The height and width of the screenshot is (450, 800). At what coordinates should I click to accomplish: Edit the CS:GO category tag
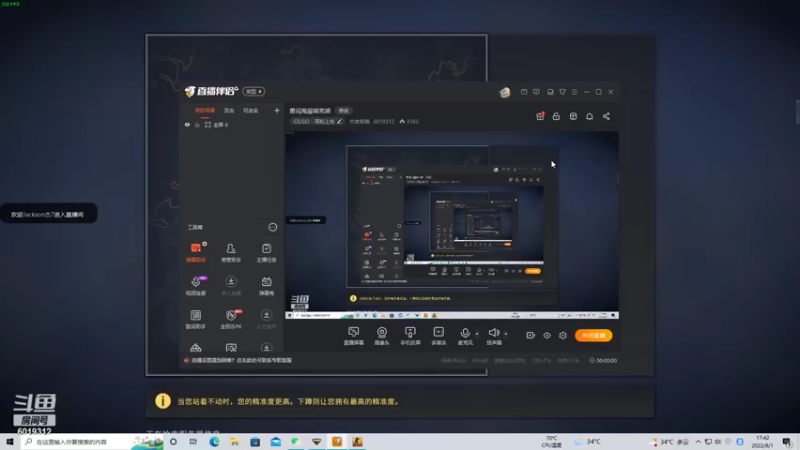click(317, 121)
